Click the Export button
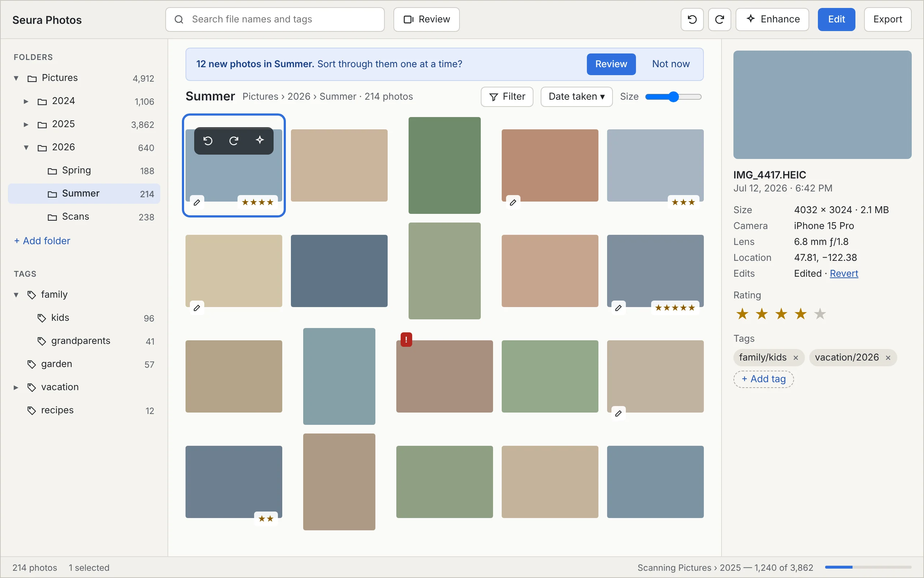924x578 pixels. point(887,19)
